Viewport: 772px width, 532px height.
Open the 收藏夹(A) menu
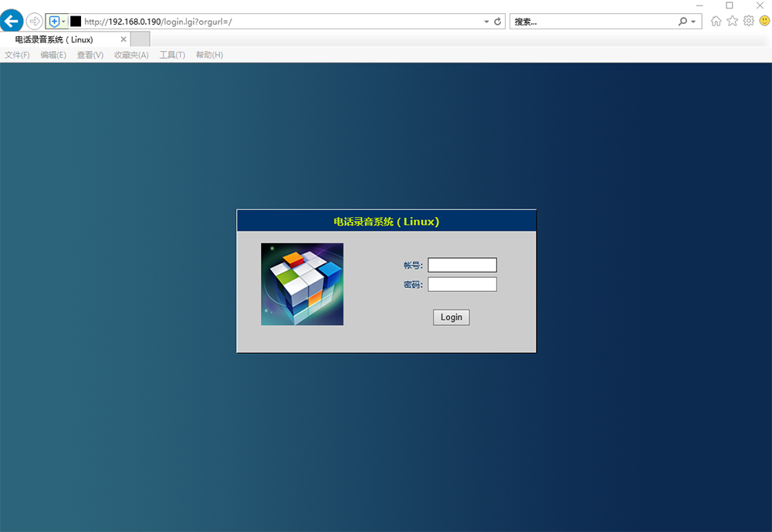131,55
